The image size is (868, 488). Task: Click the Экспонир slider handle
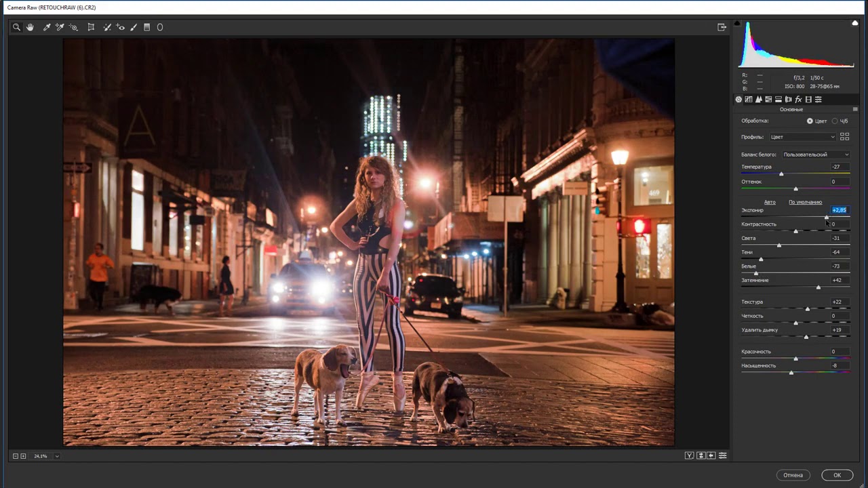[827, 217]
